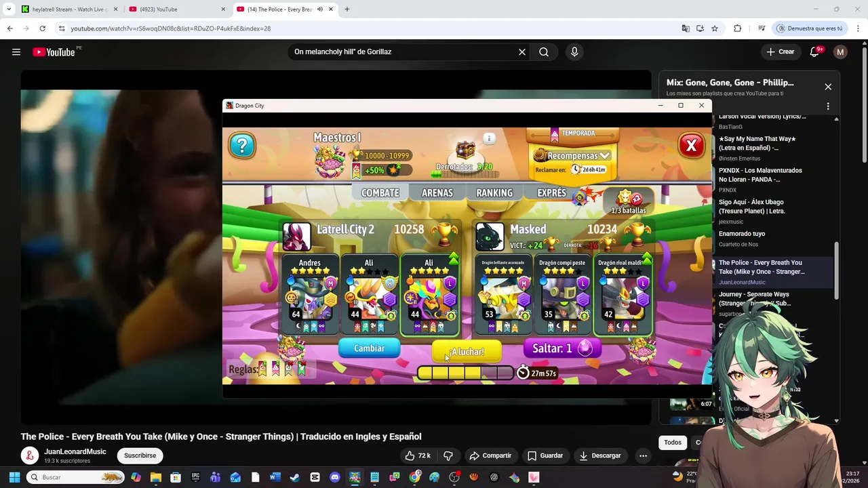This screenshot has height=488, width=868.
Task: Run the YouTube search with the magnifier
Action: (x=544, y=52)
